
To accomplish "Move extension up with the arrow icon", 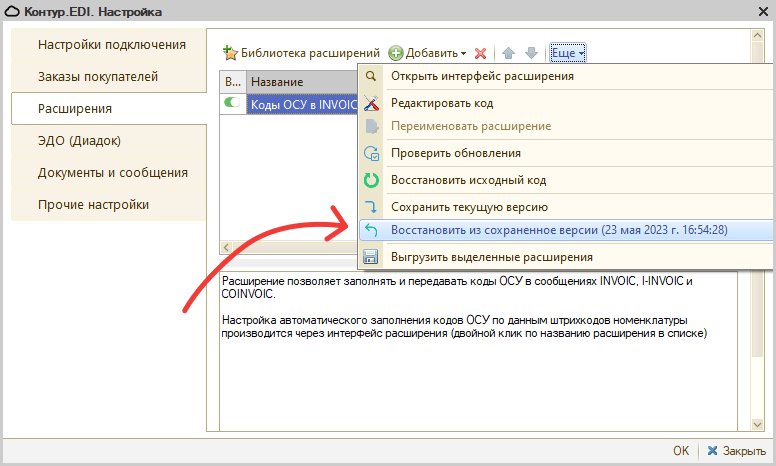I will pyautogui.click(x=508, y=53).
